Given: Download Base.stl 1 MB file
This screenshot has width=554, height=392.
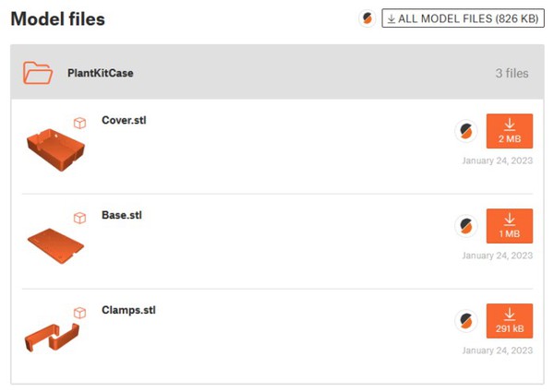Looking at the screenshot, I should 509,226.
